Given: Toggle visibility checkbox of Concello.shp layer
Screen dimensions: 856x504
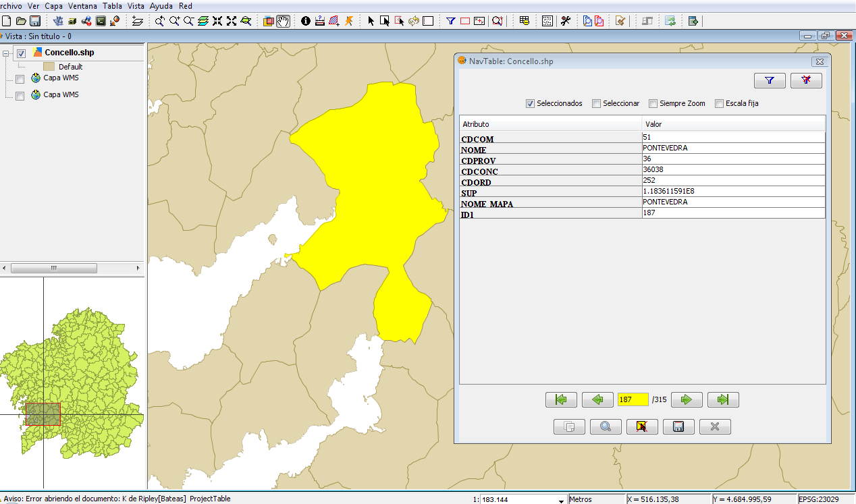Looking at the screenshot, I should click(x=21, y=53).
